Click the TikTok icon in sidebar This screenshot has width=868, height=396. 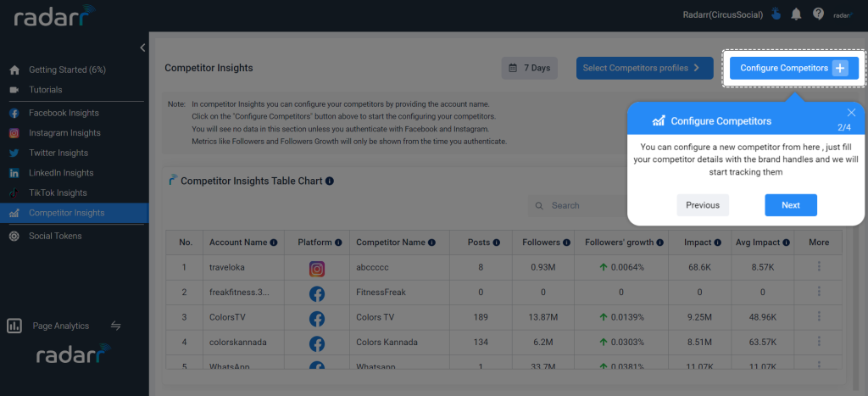(14, 192)
